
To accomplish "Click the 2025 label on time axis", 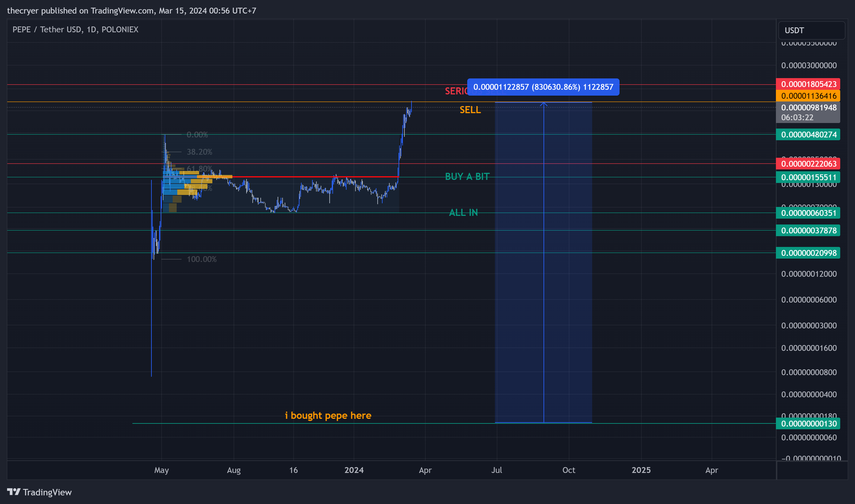I will (x=641, y=470).
